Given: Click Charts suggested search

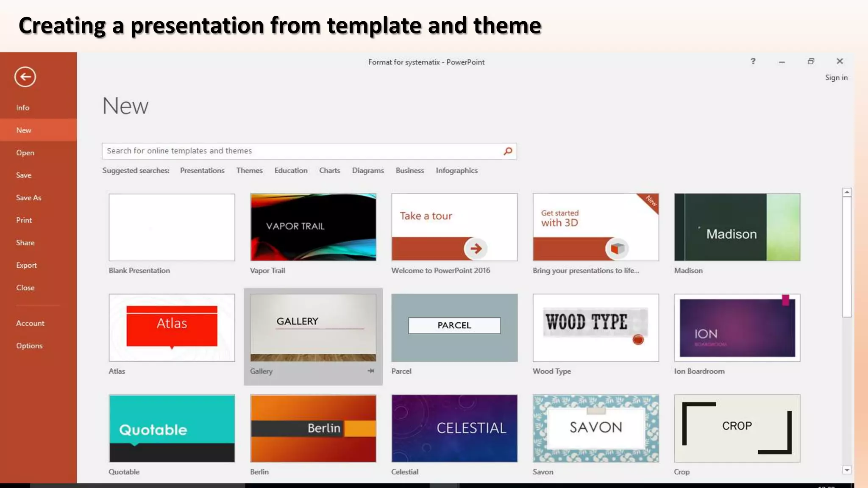Looking at the screenshot, I should [x=330, y=170].
